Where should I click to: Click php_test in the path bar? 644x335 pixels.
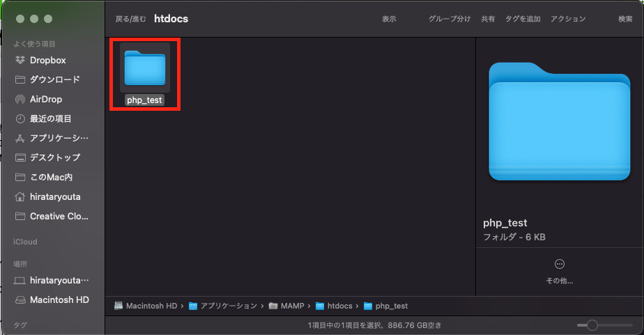point(385,306)
